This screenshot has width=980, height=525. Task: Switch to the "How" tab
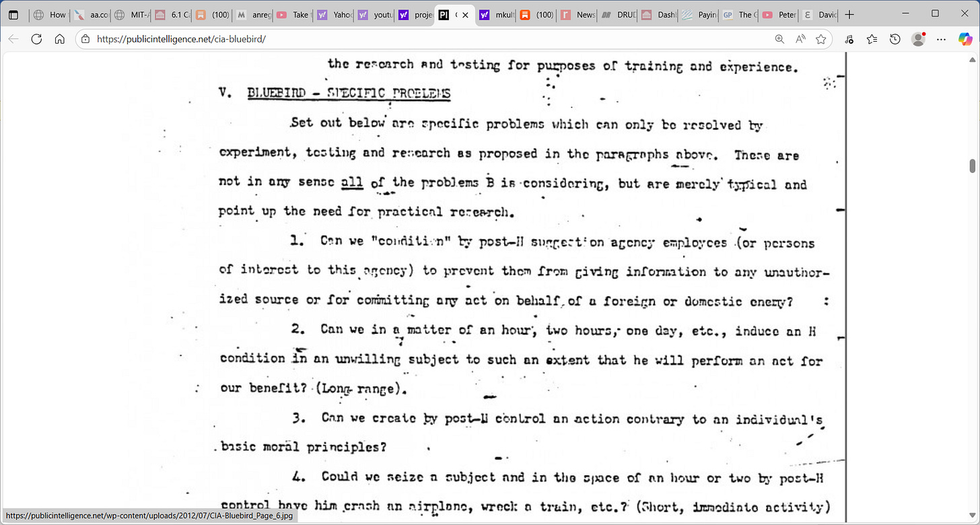pyautogui.click(x=50, y=14)
